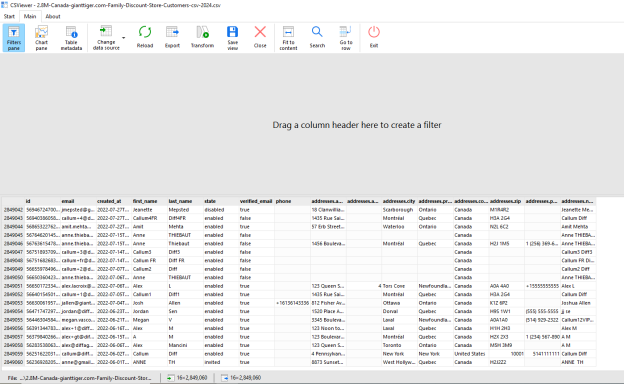This screenshot has width=624, height=384.
Task: Save the current view
Action: [232, 38]
